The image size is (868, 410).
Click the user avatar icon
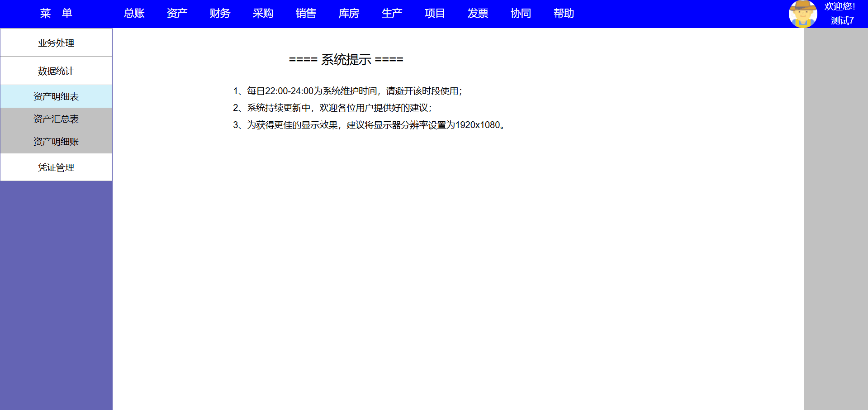[x=803, y=14]
